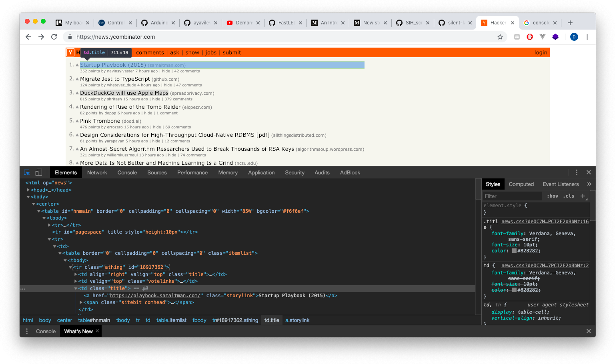This screenshot has width=615, height=364.
Task: Open the Security tab
Action: [x=294, y=172]
